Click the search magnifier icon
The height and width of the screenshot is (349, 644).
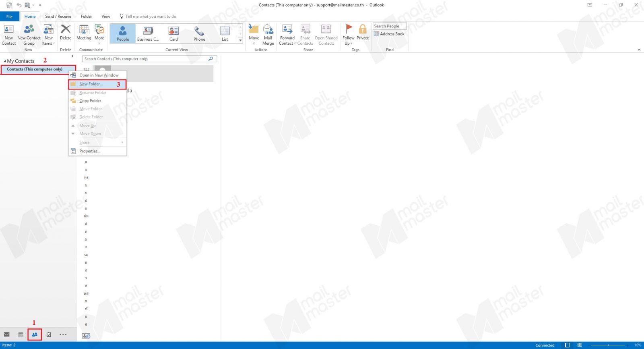[x=211, y=59]
